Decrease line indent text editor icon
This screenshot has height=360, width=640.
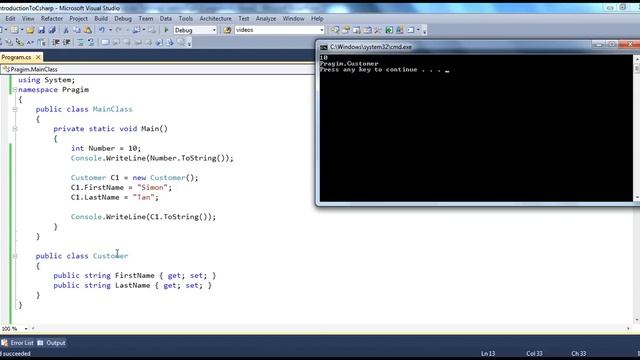(56, 42)
